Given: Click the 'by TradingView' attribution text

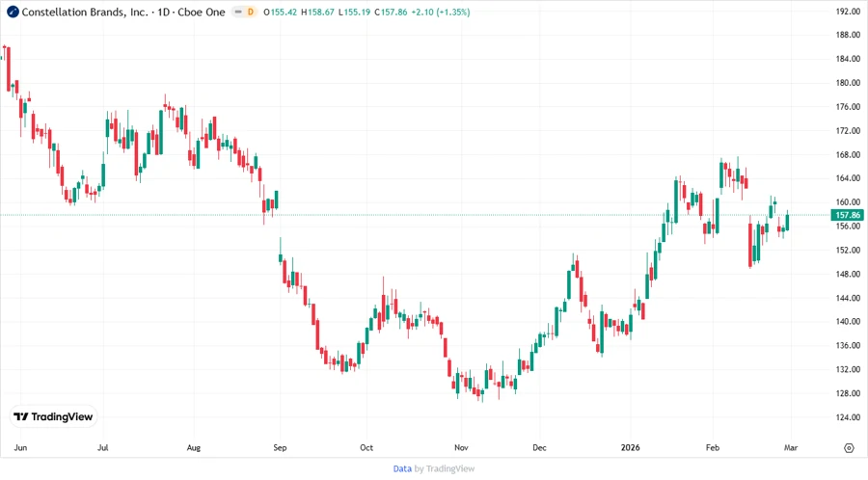Looking at the screenshot, I should click(445, 468).
